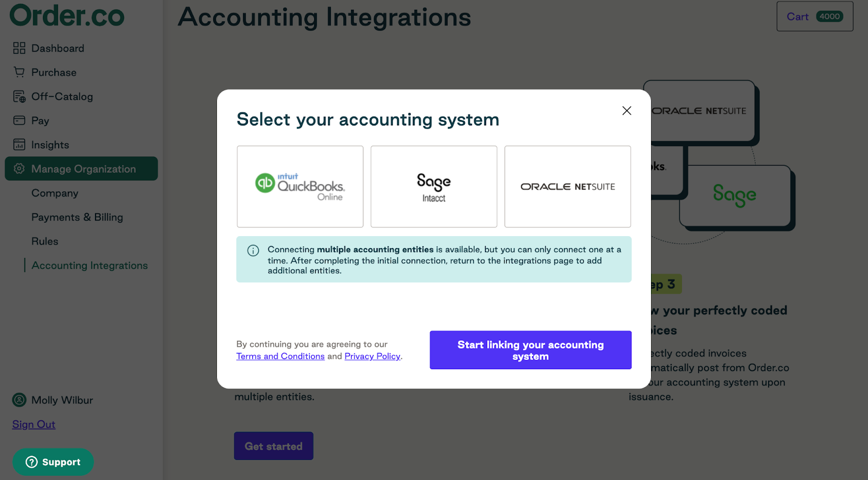This screenshot has height=480, width=868.
Task: Open Payments & Billing
Action: pyautogui.click(x=77, y=217)
